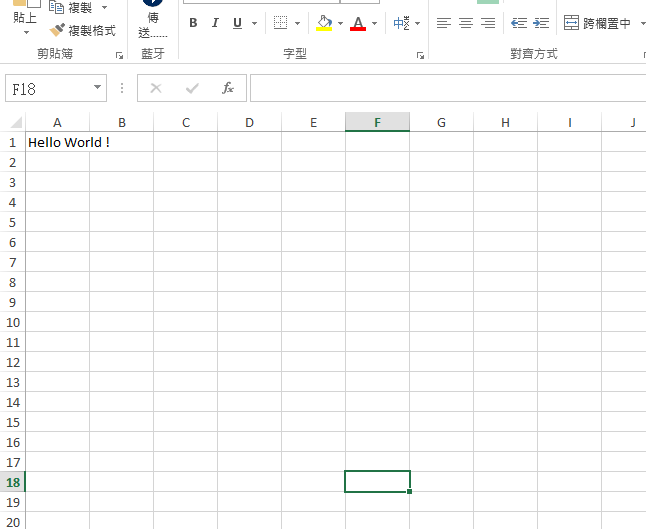Select column E header
Image resolution: width=646 pixels, height=529 pixels.
[x=314, y=122]
